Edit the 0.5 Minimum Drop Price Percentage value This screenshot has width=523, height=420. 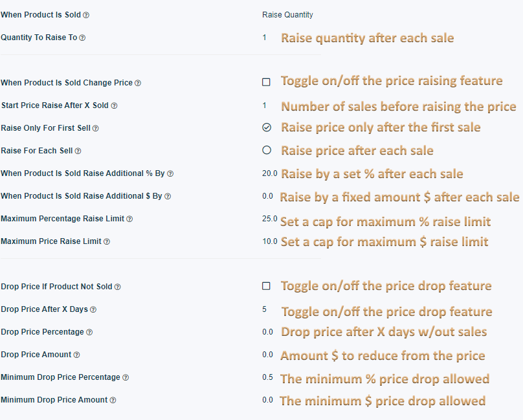pos(267,377)
